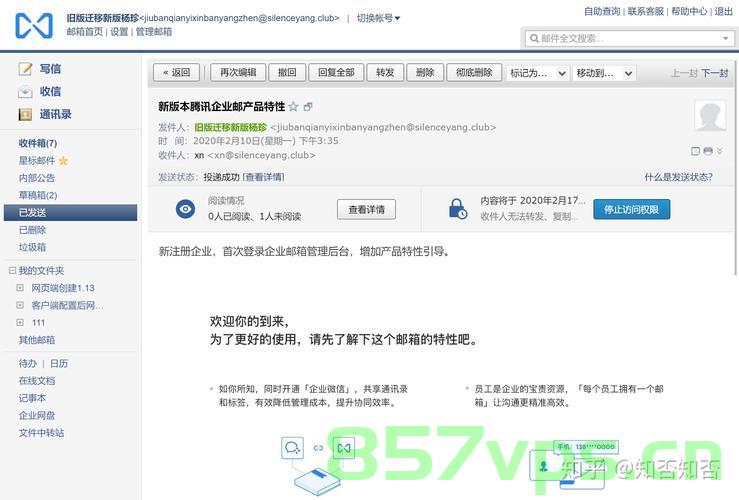Click 联系客服 link at top right
The image size is (739, 500).
646,11
